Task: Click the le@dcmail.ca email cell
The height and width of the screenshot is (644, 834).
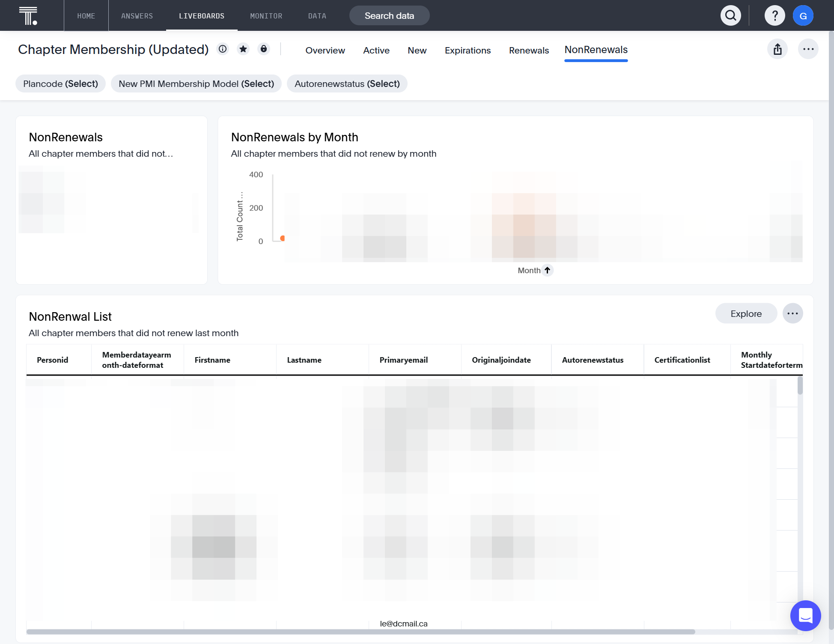Action: pyautogui.click(x=404, y=623)
